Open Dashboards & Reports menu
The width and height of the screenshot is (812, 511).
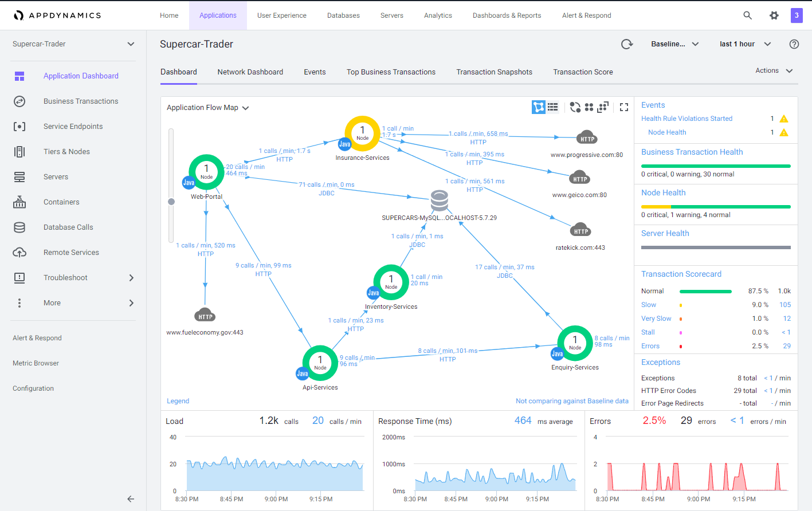pos(507,15)
